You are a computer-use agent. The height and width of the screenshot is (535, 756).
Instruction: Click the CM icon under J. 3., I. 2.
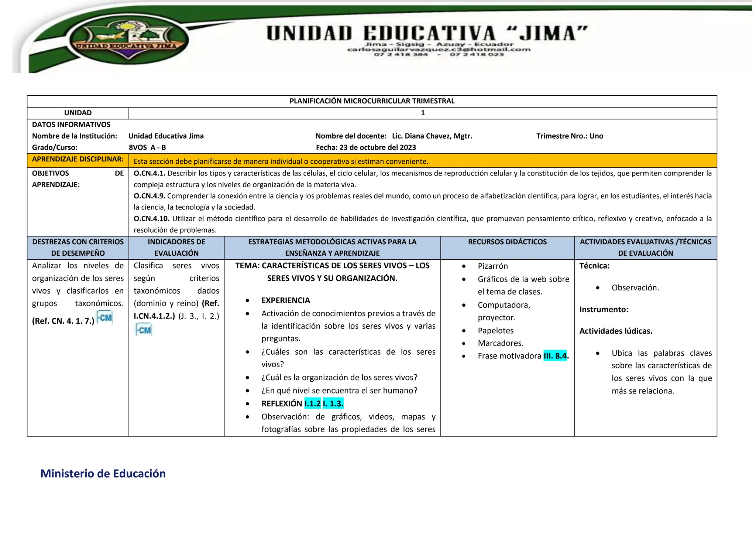point(144,330)
